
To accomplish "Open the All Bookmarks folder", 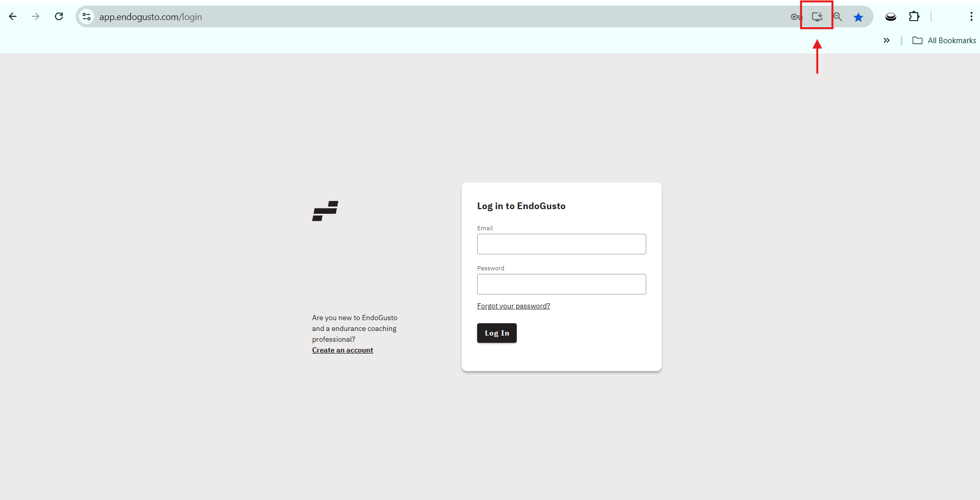I will point(944,40).
